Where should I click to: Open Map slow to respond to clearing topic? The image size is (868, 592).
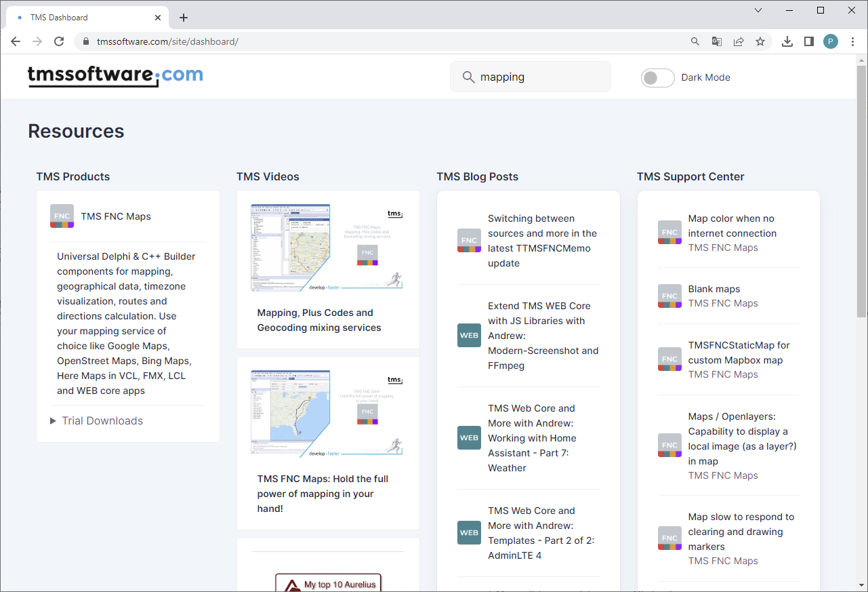pos(741,532)
